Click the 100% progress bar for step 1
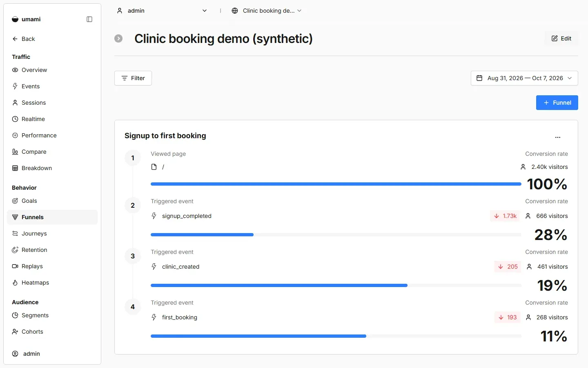This screenshot has height=368, width=588. point(336,184)
